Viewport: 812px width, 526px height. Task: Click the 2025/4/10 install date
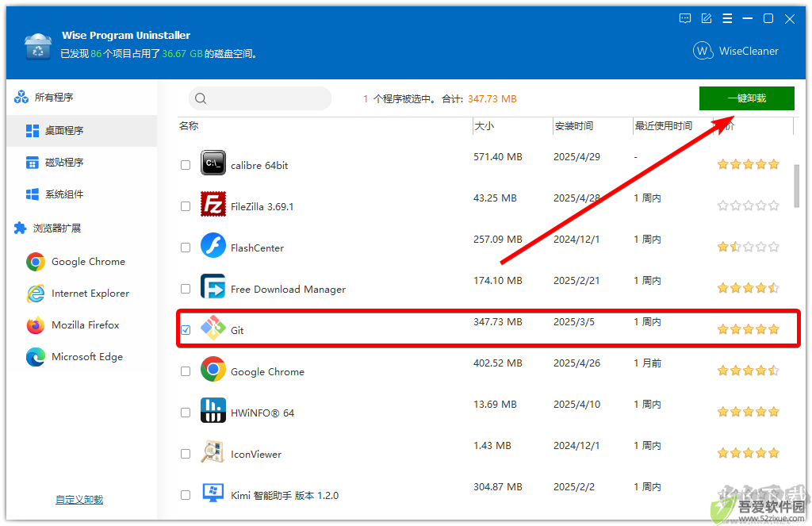point(576,404)
